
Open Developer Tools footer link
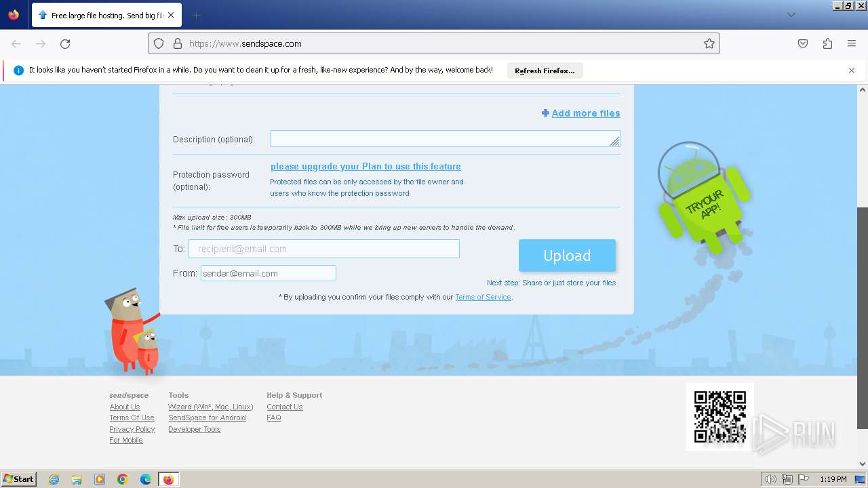(195, 429)
